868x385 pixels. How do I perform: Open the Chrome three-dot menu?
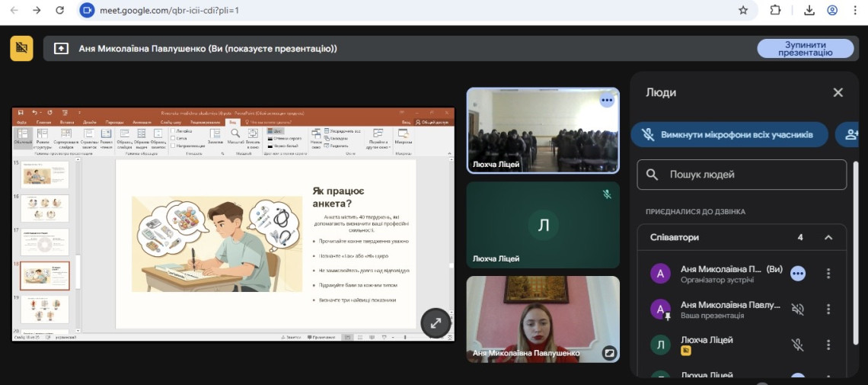[x=855, y=11]
